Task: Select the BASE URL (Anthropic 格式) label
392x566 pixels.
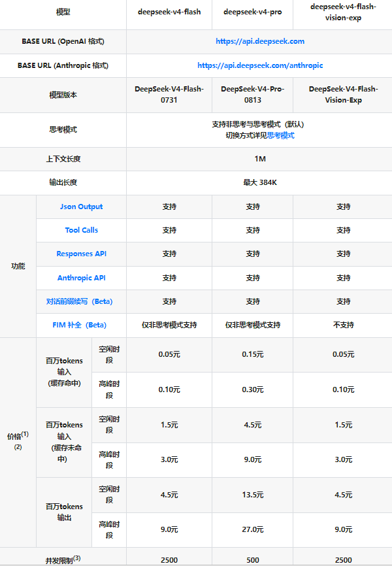Action: pyautogui.click(x=63, y=65)
